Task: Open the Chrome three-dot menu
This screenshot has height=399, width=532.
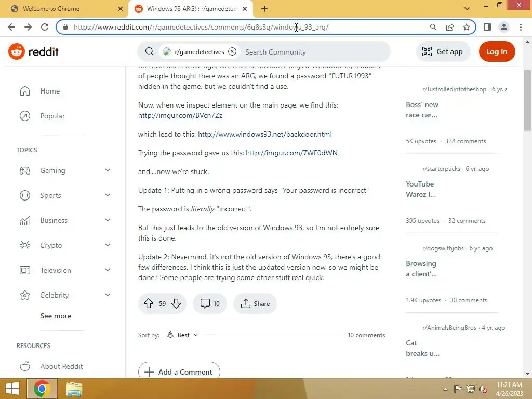Action: (x=521, y=27)
